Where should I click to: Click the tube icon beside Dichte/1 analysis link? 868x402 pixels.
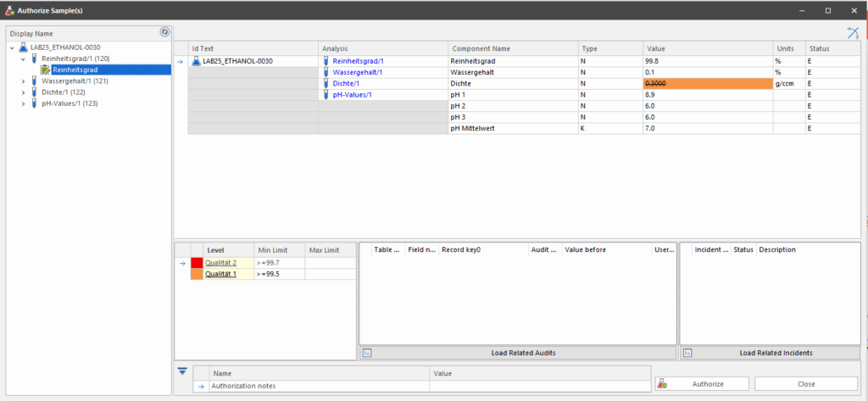(x=326, y=84)
